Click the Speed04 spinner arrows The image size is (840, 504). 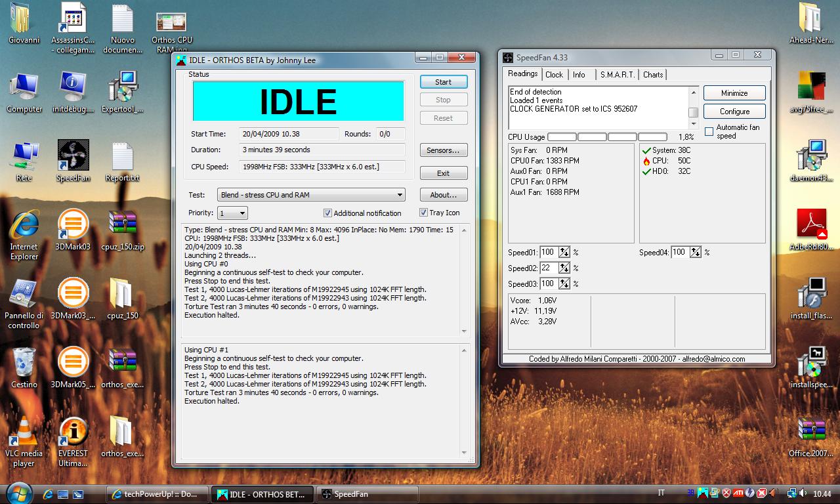pos(696,252)
